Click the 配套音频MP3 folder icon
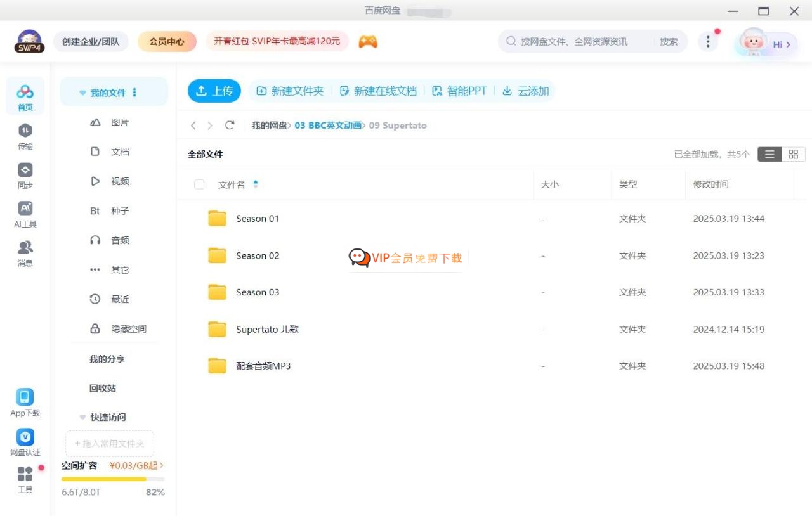The height and width of the screenshot is (516, 812). pyautogui.click(x=218, y=366)
